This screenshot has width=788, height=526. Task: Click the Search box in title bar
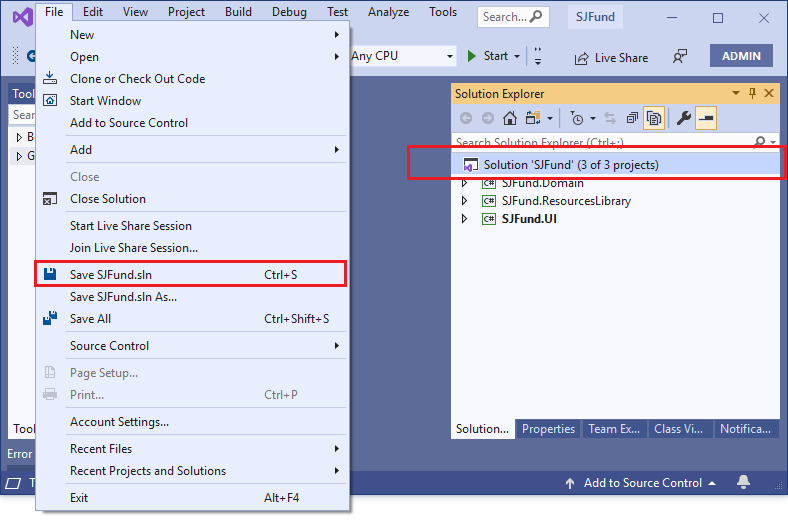pyautogui.click(x=513, y=17)
